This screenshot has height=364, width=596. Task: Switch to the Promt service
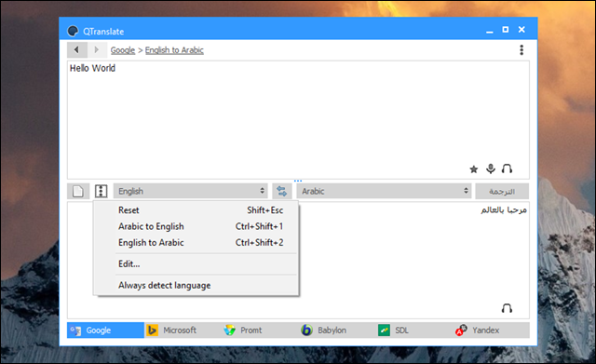(260, 330)
